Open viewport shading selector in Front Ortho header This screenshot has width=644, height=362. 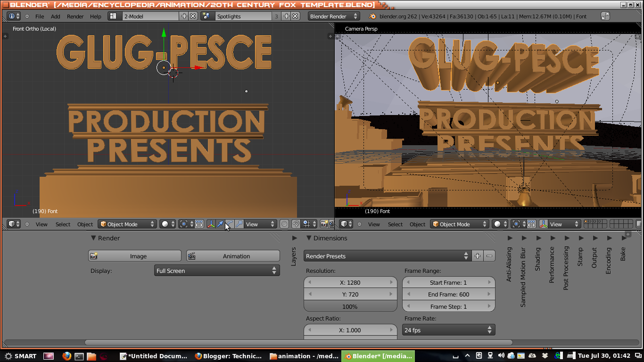167,224
